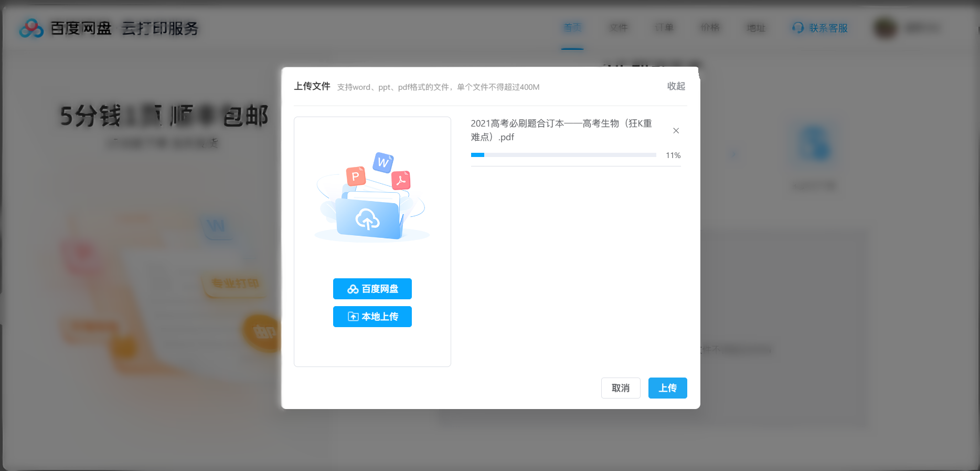
Task: Click the blue 上传 confirm button
Action: (667, 388)
